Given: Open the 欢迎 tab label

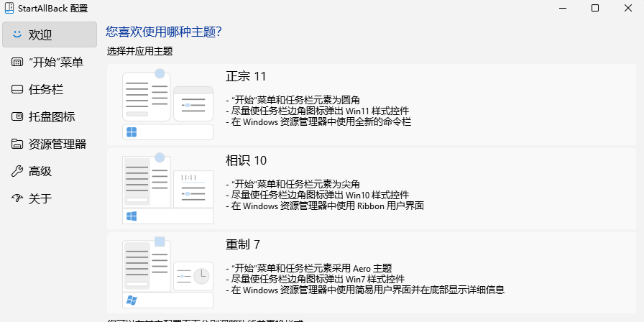Looking at the screenshot, I should (40, 35).
